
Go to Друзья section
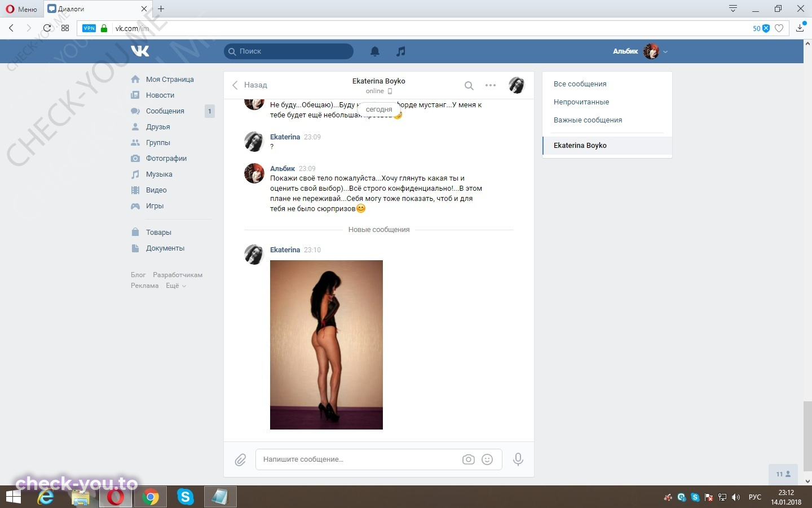[x=158, y=127]
